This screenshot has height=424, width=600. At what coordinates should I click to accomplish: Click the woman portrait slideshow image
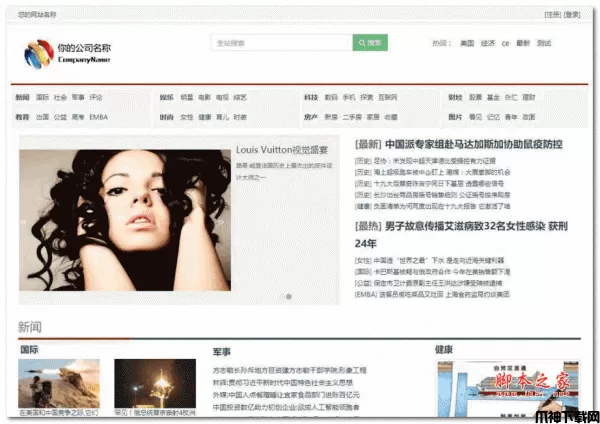pos(125,220)
